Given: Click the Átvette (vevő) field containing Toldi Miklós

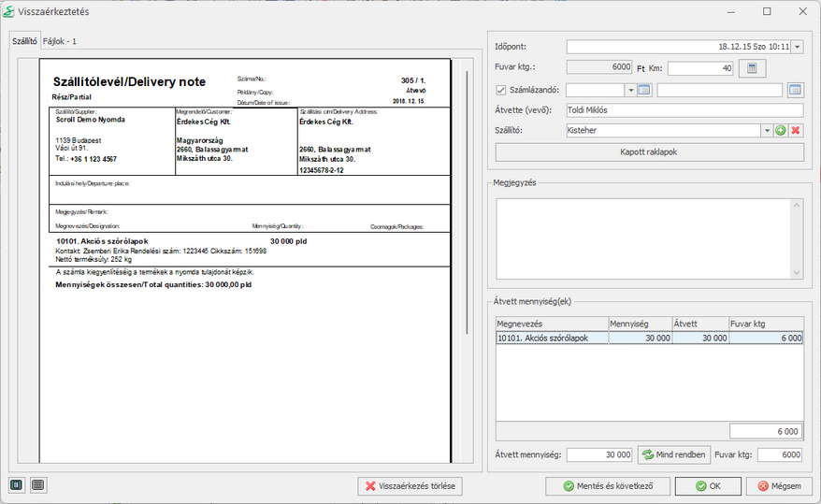Looking at the screenshot, I should click(684, 110).
